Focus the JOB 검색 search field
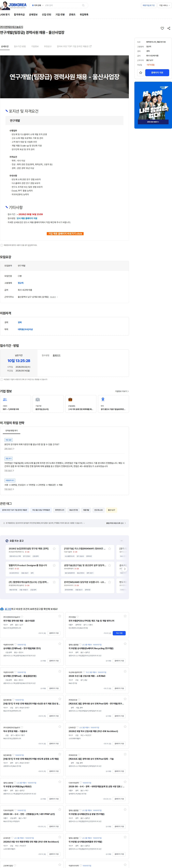This screenshot has width=172, height=868. pos(62,5)
